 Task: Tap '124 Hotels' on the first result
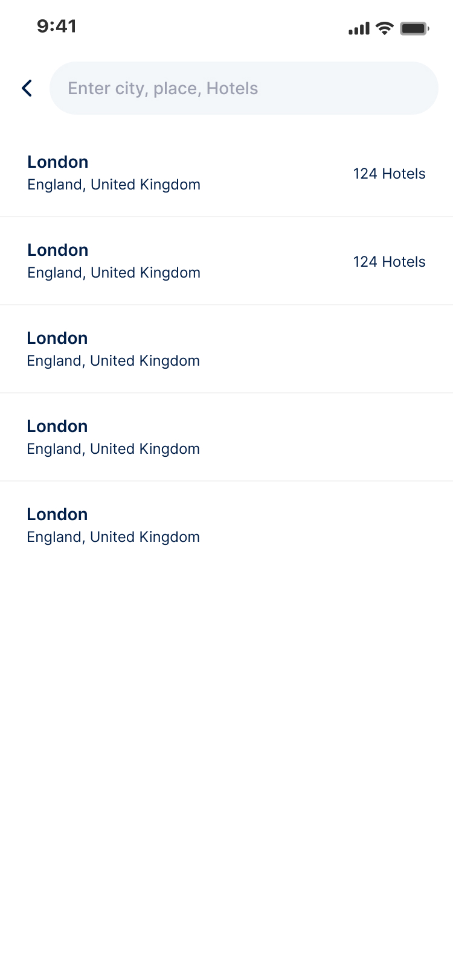[x=389, y=174]
